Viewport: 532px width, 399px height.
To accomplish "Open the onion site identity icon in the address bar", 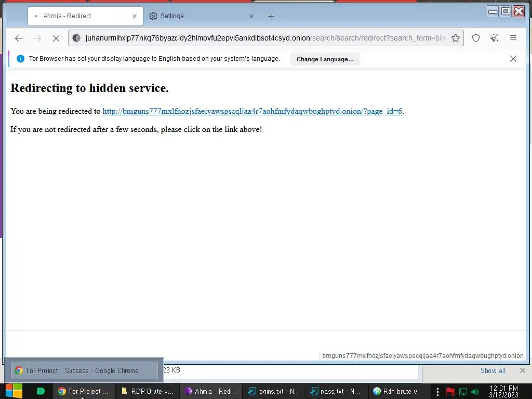I will click(77, 38).
